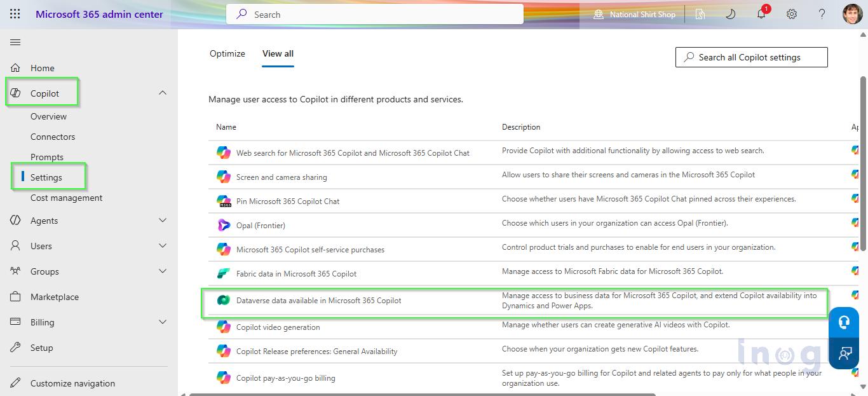Click the Opal (Frontier) icon

tap(223, 225)
